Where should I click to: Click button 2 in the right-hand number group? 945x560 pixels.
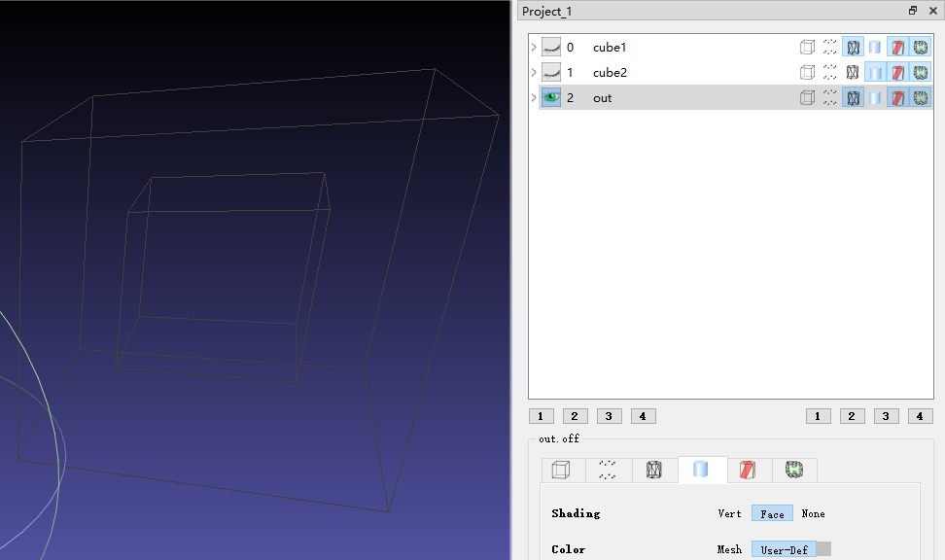[x=853, y=416]
